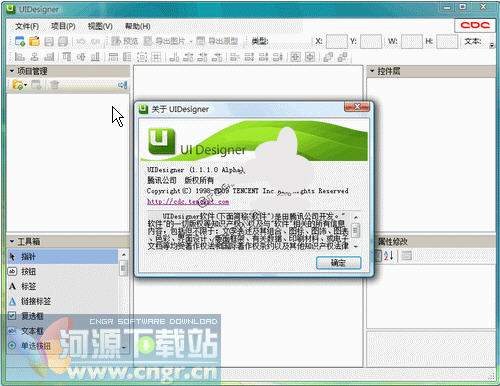The image size is (500, 386).
Task: Click the 导出原型 (Export Prototype) toolbar button
Action: click(217, 41)
